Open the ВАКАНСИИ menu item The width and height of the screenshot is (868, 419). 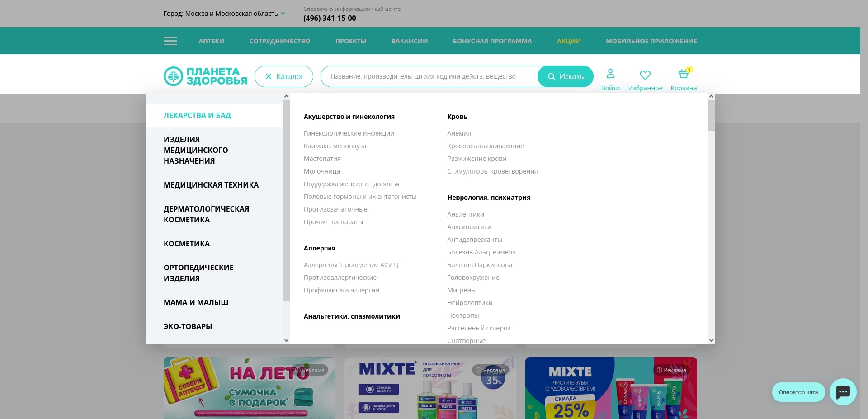tap(409, 41)
